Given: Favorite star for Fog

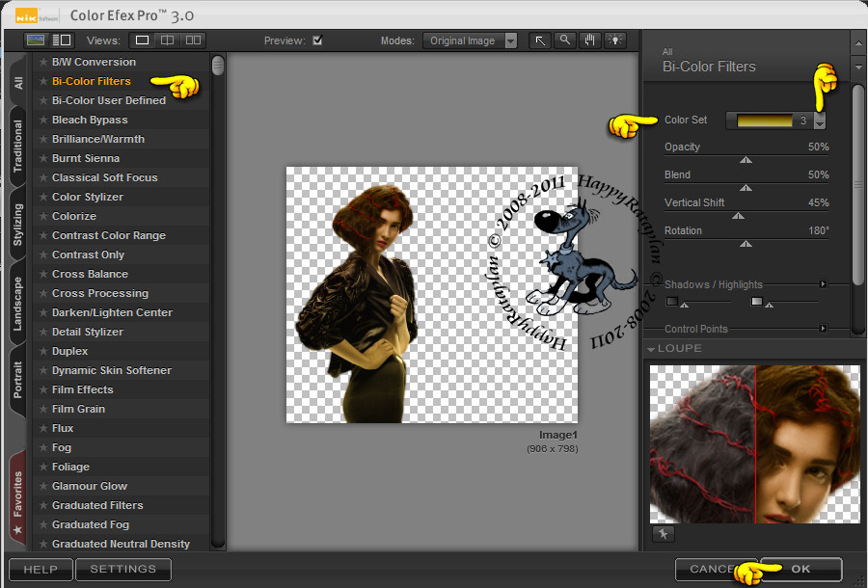Looking at the screenshot, I should coord(43,447).
